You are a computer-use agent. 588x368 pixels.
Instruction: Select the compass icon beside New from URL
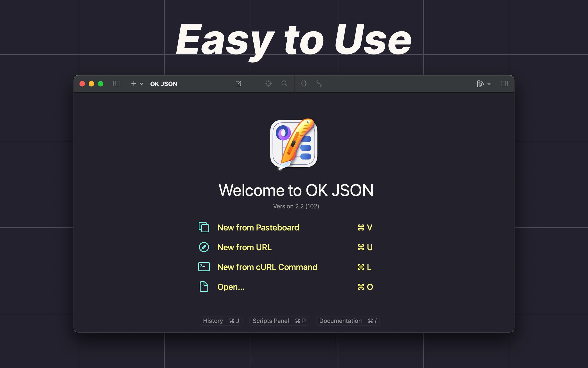coord(203,247)
